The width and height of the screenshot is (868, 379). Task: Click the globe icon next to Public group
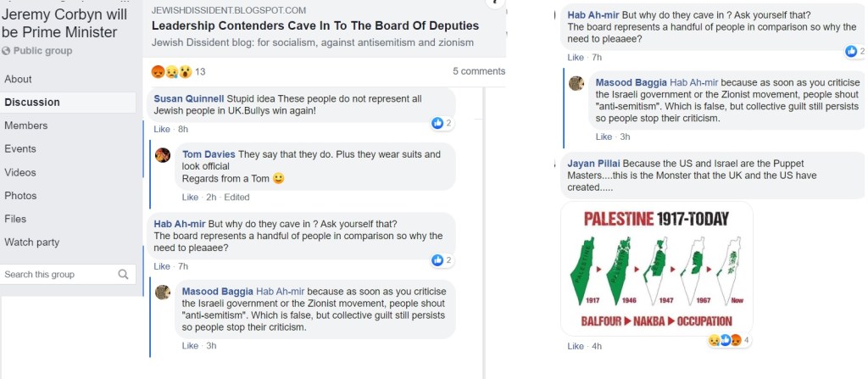click(6, 51)
